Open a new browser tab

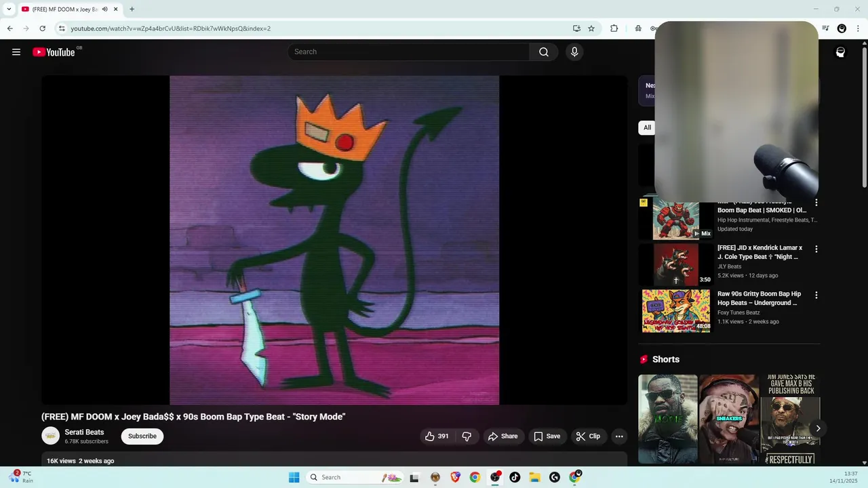pos(132,9)
